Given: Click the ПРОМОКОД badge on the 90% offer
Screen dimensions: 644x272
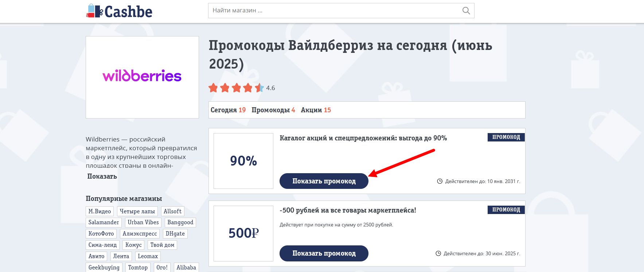Looking at the screenshot, I should pos(506,137).
